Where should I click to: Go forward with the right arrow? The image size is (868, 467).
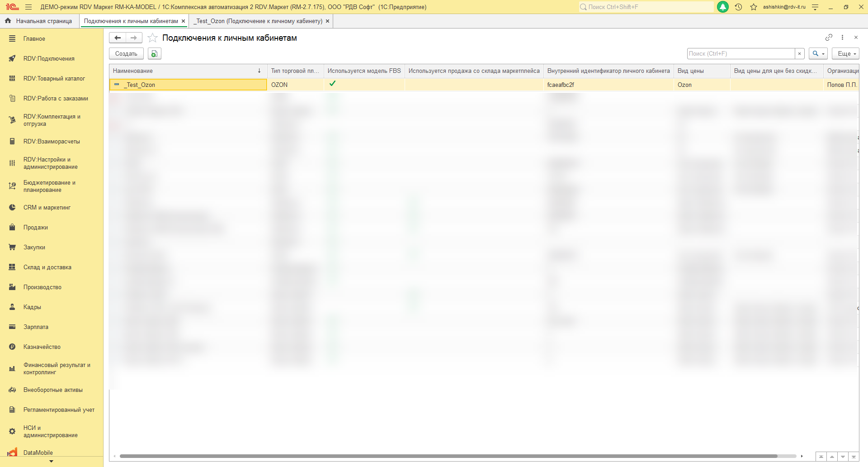[134, 38]
